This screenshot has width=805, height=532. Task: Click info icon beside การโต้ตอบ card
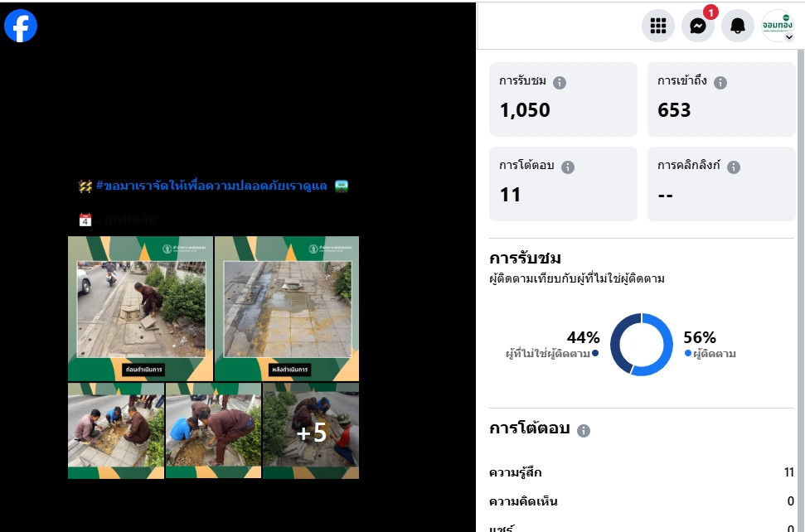[x=568, y=167]
